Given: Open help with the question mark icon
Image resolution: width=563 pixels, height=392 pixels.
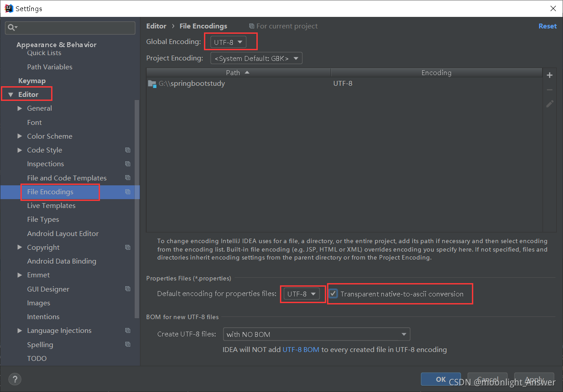Looking at the screenshot, I should pyautogui.click(x=15, y=379).
